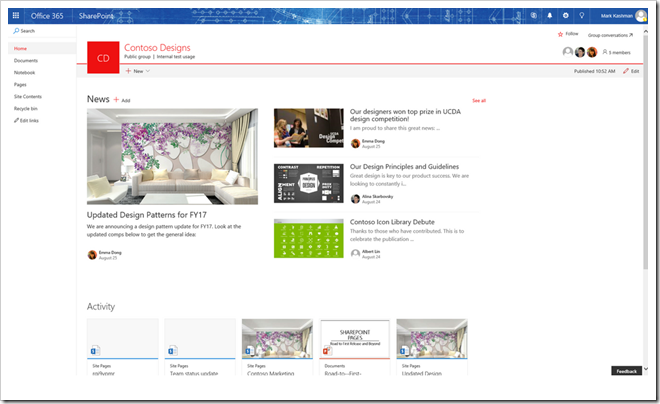
Task: Click the UCDA competition article thumbnail
Action: click(309, 128)
